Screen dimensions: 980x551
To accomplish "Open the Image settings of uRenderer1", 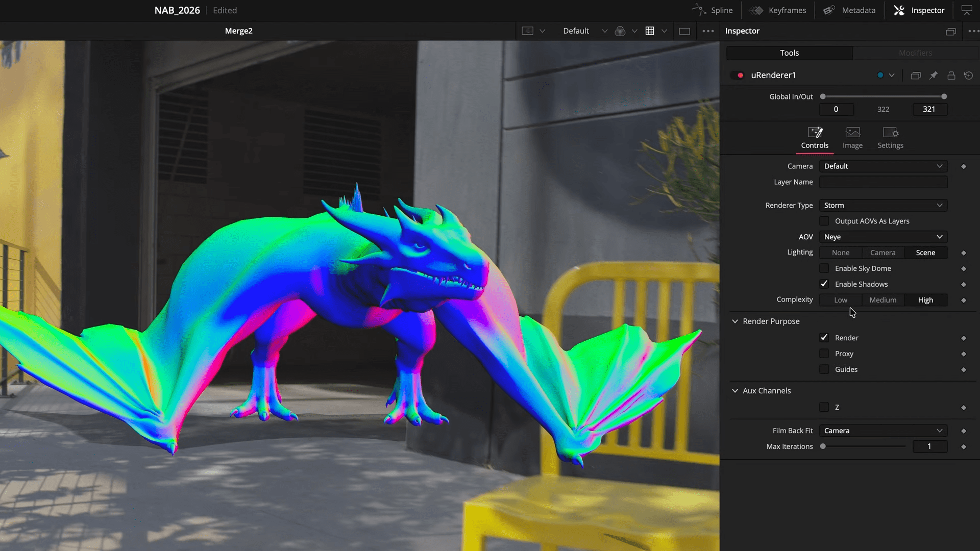I will [x=852, y=134].
